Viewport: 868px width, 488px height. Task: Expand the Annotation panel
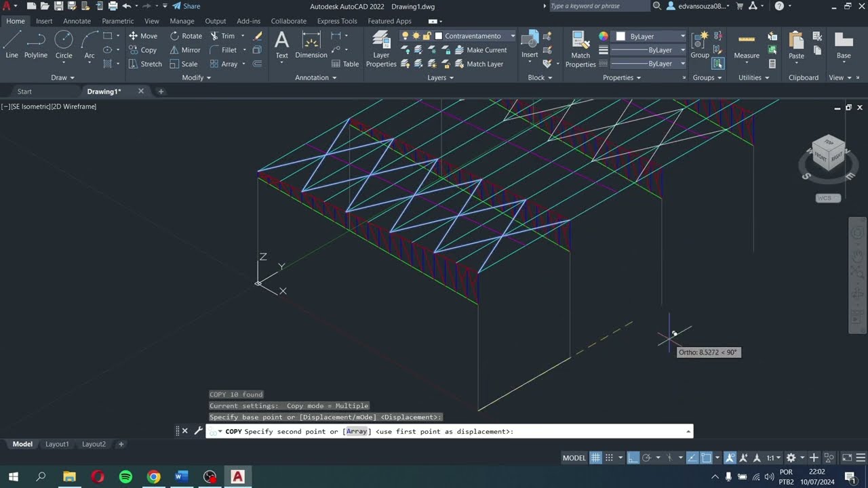316,77
